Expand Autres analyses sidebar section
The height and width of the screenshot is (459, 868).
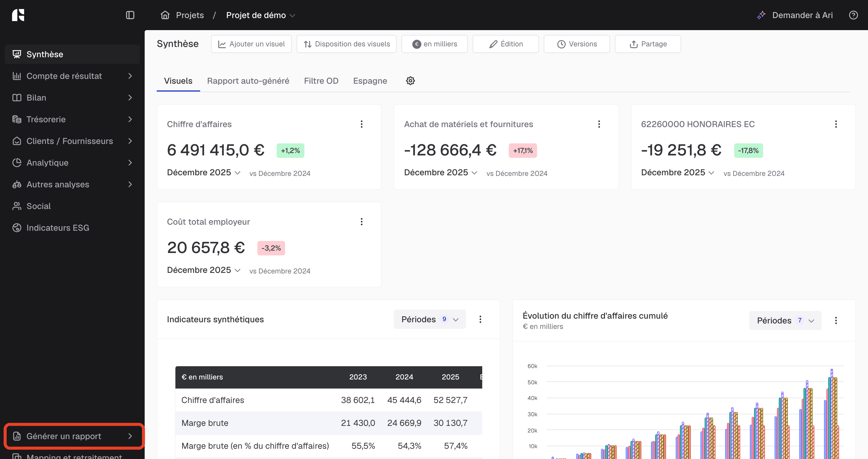[72, 184]
